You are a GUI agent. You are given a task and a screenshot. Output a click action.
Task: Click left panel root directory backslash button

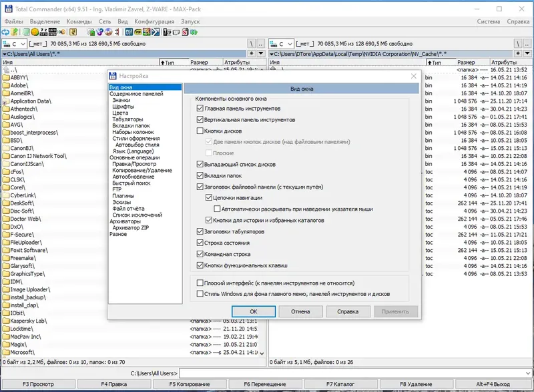point(252,43)
